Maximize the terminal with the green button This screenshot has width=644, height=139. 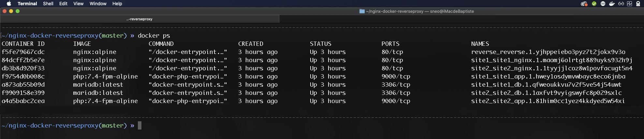pos(18,11)
